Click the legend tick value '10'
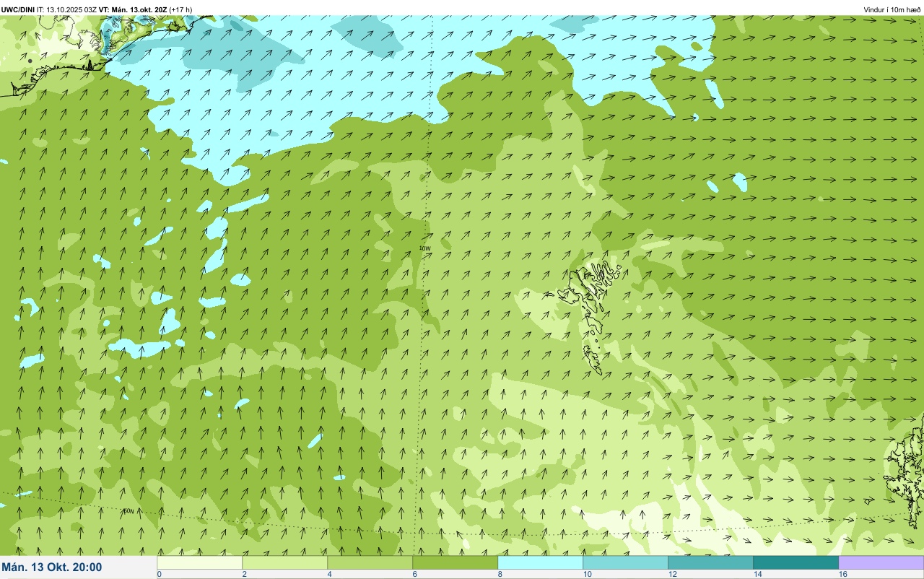Screen dimensions: 924x579 click(x=588, y=574)
